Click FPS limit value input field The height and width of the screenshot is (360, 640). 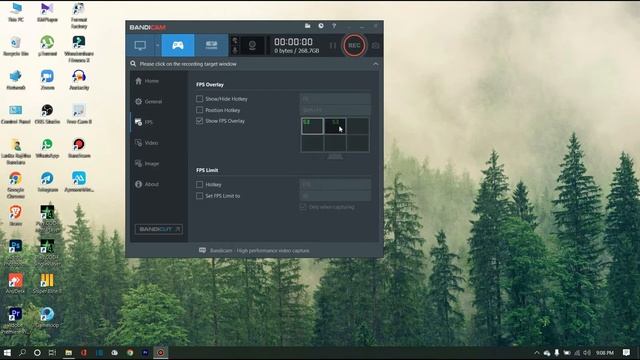(x=335, y=196)
